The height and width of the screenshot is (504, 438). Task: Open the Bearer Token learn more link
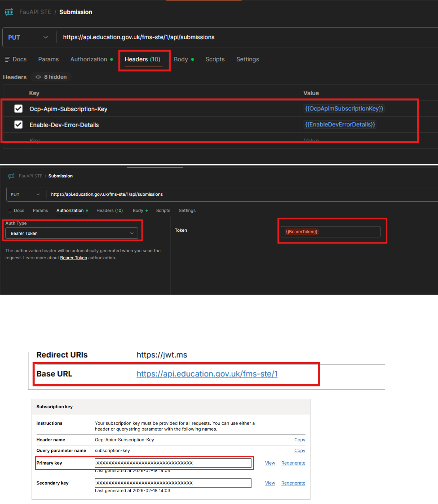pos(73,258)
